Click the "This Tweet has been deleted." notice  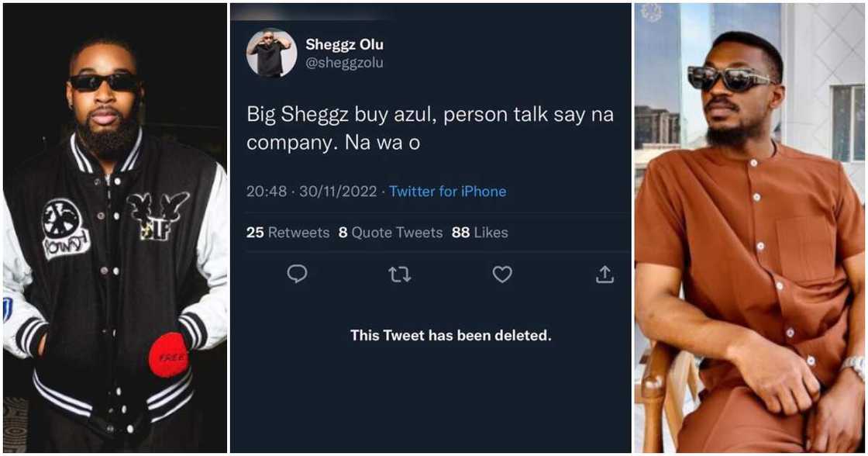pyautogui.click(x=450, y=336)
